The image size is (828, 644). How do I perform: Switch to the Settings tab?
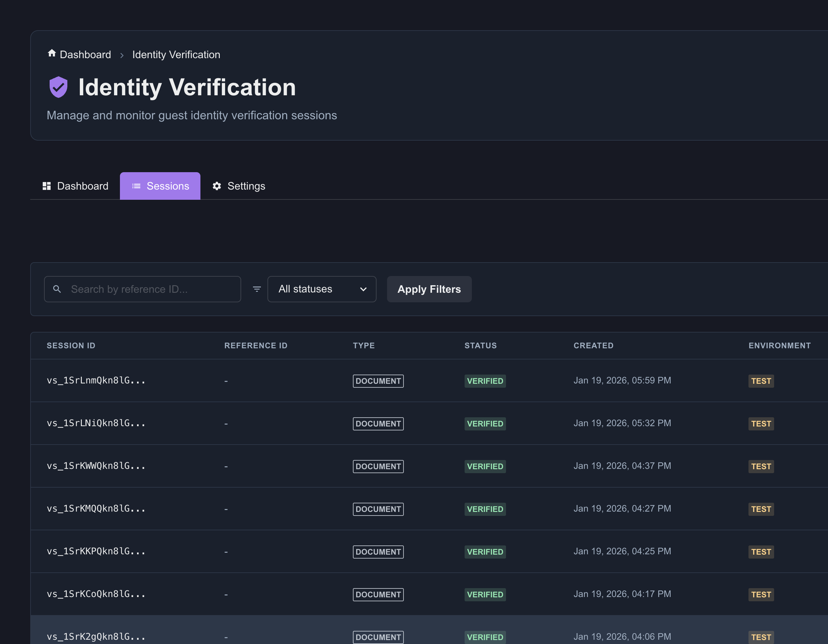coord(239,186)
